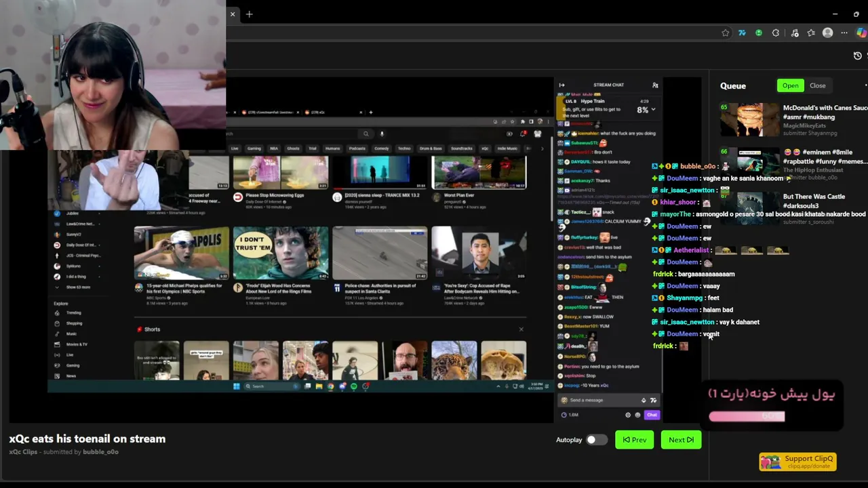The image size is (868, 488).
Task: Select the #eminem #8mile queue thumbnail
Action: 749,165
